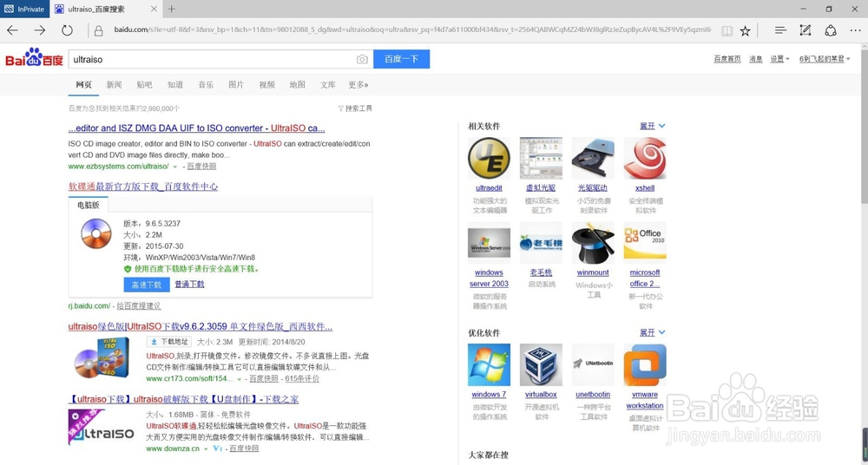Click the winmount hat icon
The height and width of the screenshot is (465, 868).
pos(593,242)
